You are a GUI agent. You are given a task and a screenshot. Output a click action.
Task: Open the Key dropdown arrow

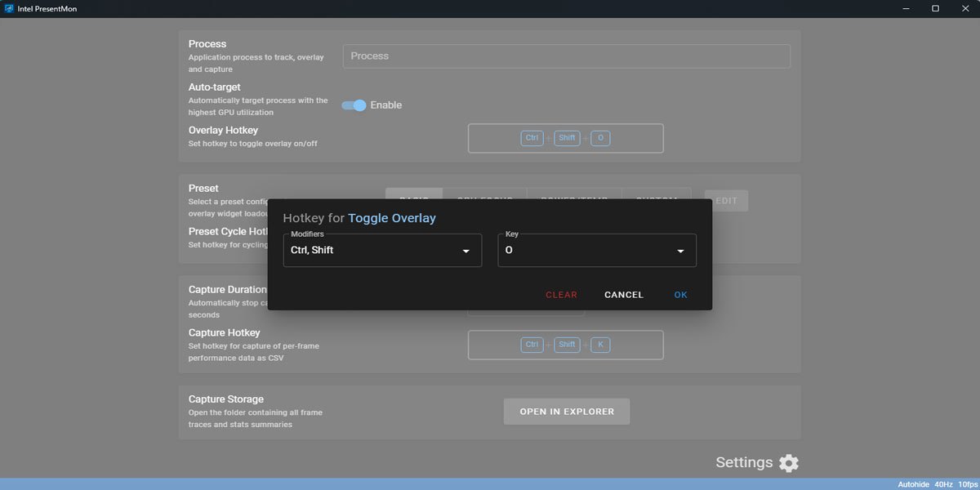pyautogui.click(x=680, y=251)
